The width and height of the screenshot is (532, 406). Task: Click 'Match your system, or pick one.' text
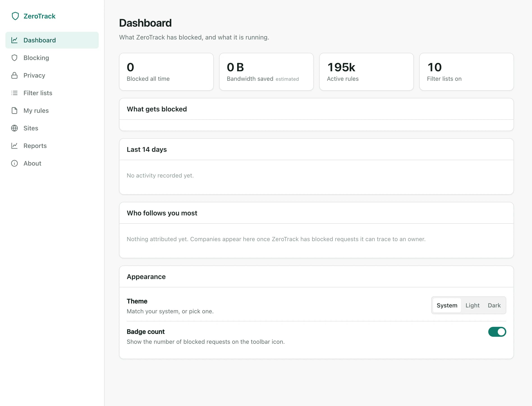(x=170, y=311)
